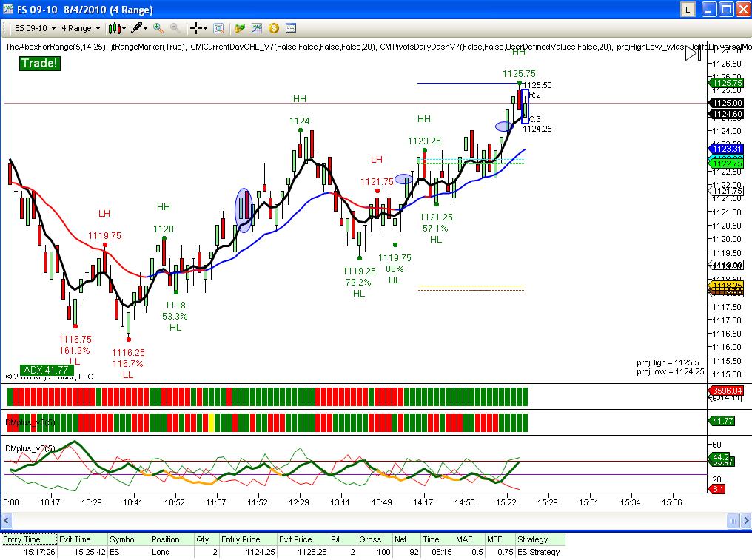
Task: Click the blue 1123.31 price marker
Action: [727, 149]
